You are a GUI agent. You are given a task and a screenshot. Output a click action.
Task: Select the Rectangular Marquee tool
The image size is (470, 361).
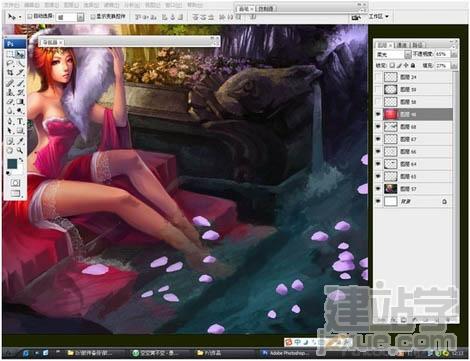tap(10, 54)
